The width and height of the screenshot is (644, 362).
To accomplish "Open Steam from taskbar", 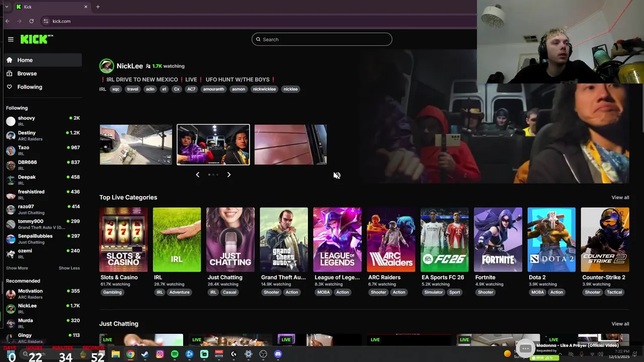I will pos(145,354).
